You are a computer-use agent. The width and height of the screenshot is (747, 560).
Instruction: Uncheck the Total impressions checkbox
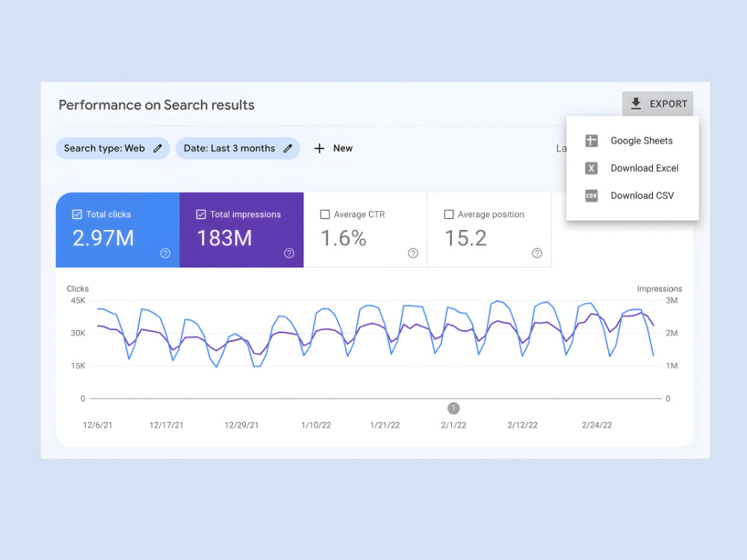[x=201, y=214]
